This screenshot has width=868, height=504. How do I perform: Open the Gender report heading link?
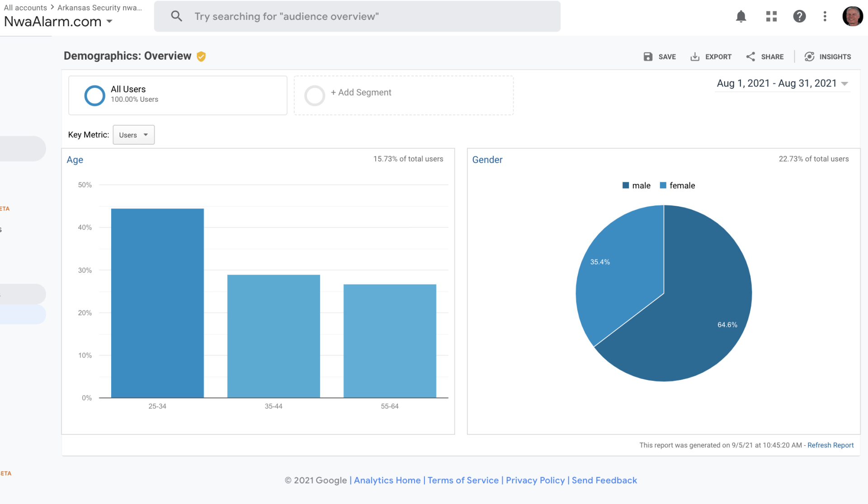click(487, 160)
